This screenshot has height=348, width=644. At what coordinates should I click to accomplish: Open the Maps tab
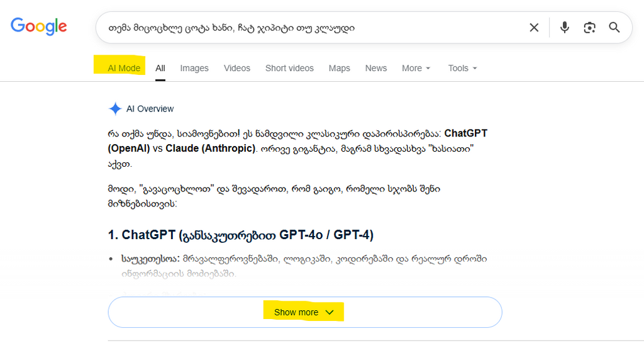339,68
